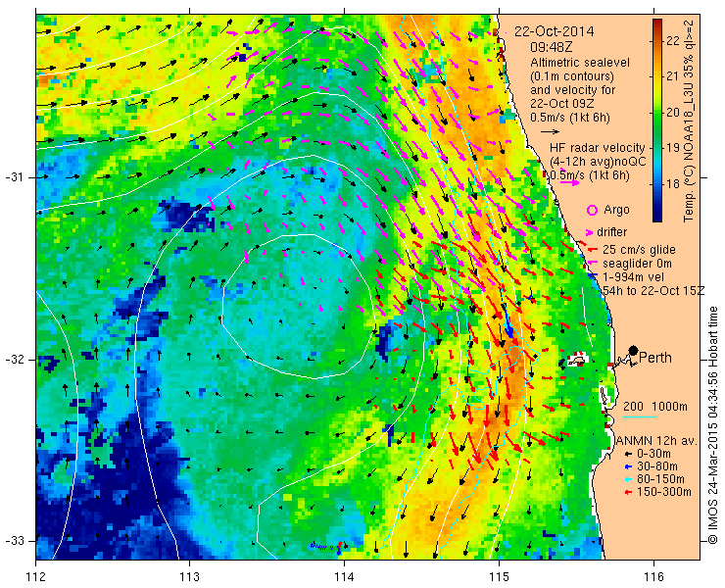Click the latitude axis label '-33'
725x588 pixels.
tap(15, 541)
